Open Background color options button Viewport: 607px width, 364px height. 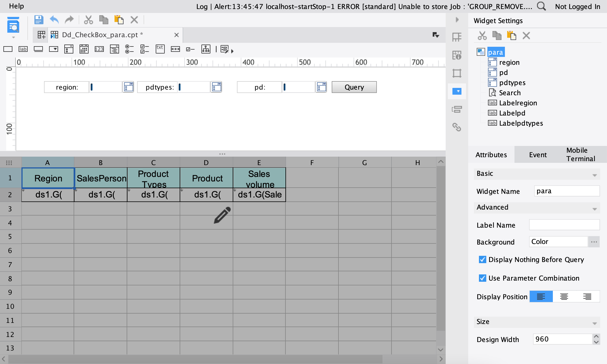(x=594, y=242)
